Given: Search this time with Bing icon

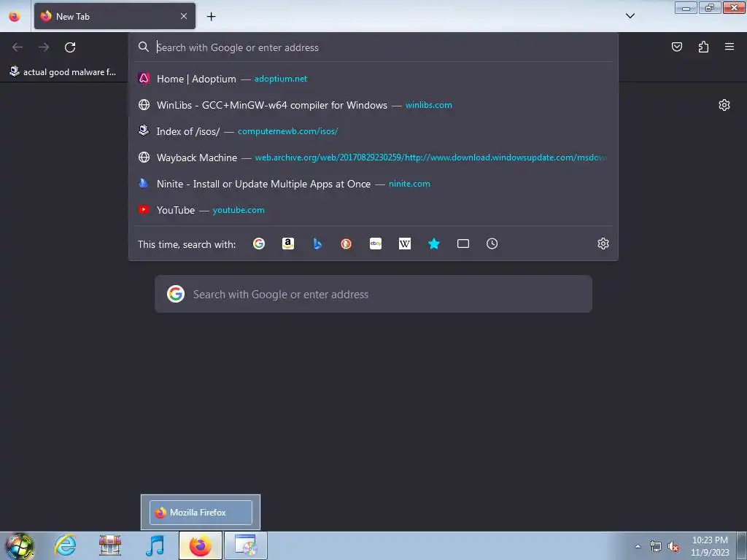Looking at the screenshot, I should [317, 244].
